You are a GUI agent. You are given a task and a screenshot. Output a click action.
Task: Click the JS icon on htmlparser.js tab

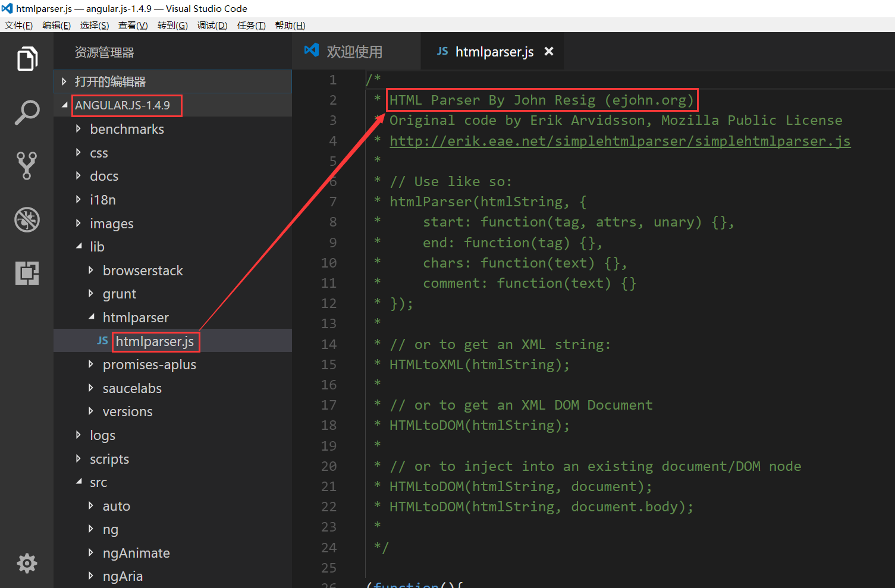tap(442, 51)
